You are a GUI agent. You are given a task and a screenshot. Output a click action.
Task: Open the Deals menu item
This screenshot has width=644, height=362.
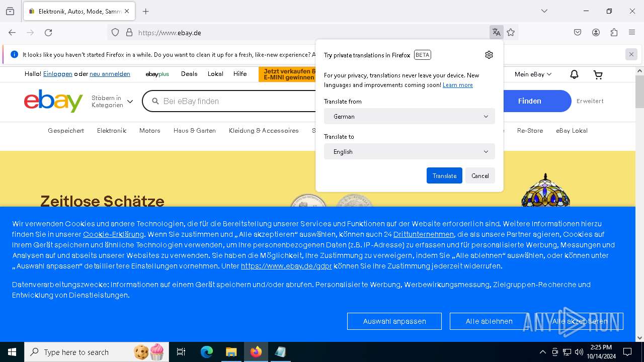[x=189, y=74]
